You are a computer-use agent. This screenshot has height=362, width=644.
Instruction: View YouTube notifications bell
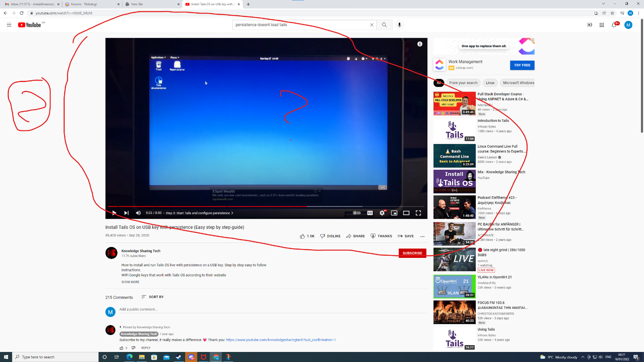coord(614,25)
